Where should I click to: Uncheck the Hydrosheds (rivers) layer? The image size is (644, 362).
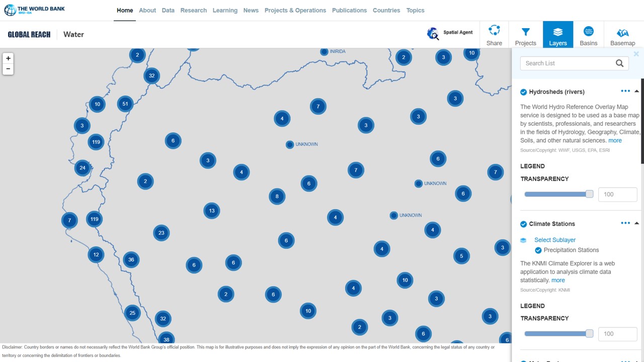523,92
